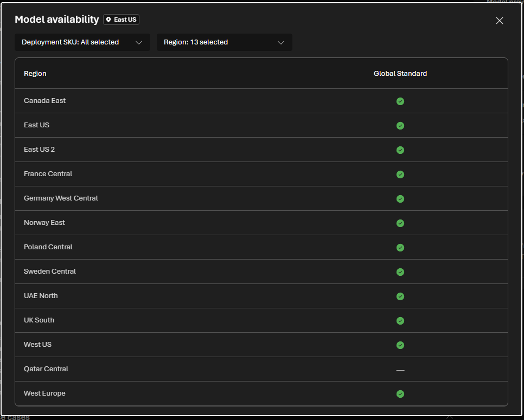Select the UK South region name

pyautogui.click(x=39, y=320)
